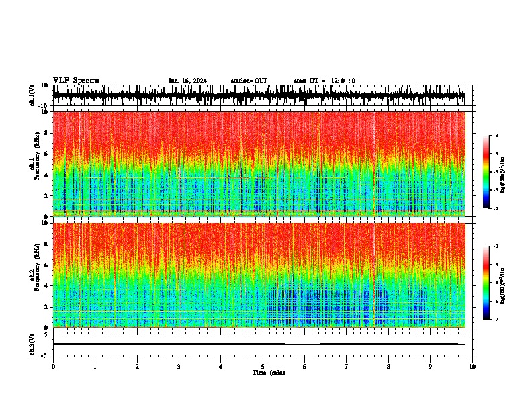This screenshot has height=411, width=532.
Task: Click the ch.1 colorbar log(PSD) label
Action: [x=503, y=175]
